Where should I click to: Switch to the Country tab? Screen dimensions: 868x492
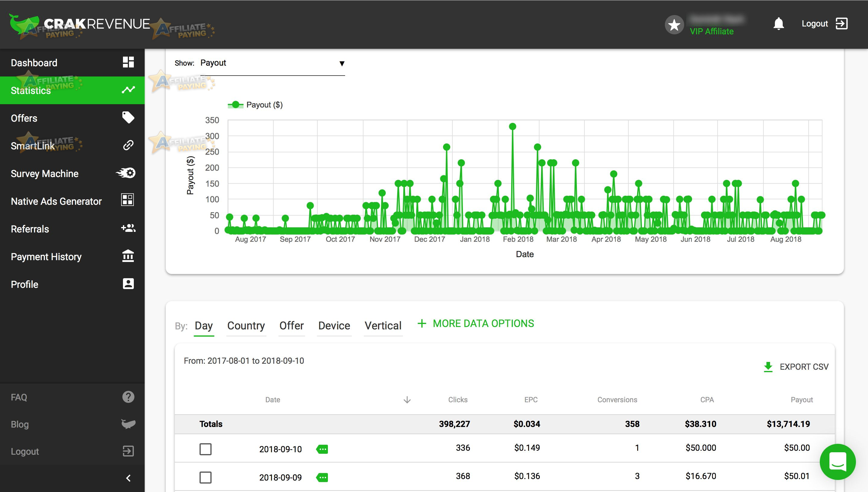coord(246,325)
